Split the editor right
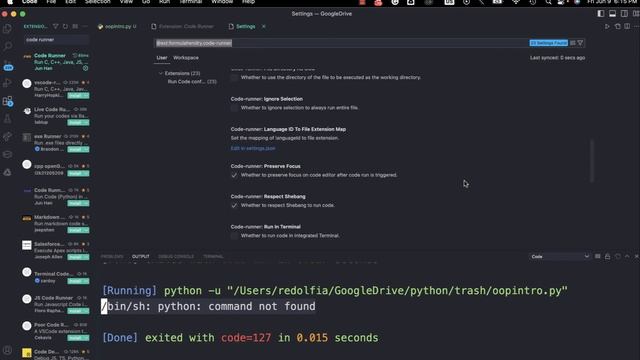The height and width of the screenshot is (360, 640). point(627,27)
